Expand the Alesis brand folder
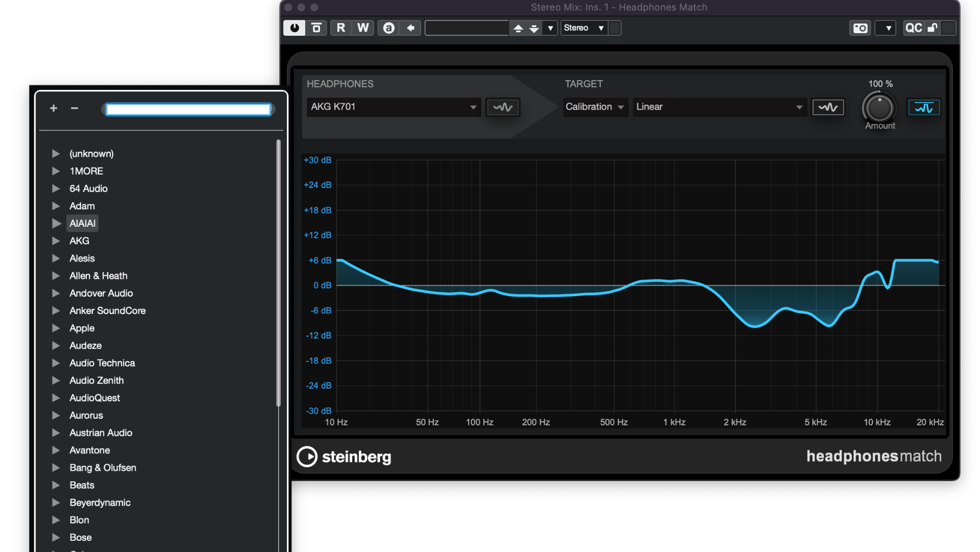Screen dimensions: 980x552 pyautogui.click(x=56, y=258)
